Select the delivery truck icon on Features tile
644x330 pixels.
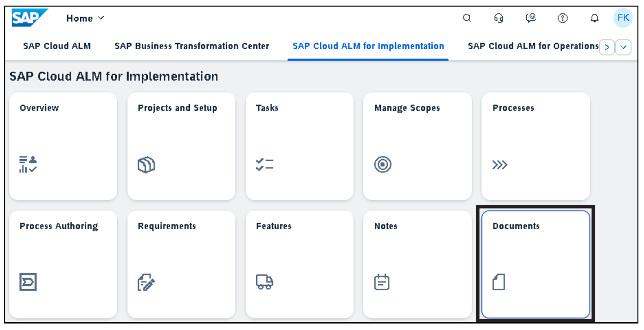[x=264, y=282]
